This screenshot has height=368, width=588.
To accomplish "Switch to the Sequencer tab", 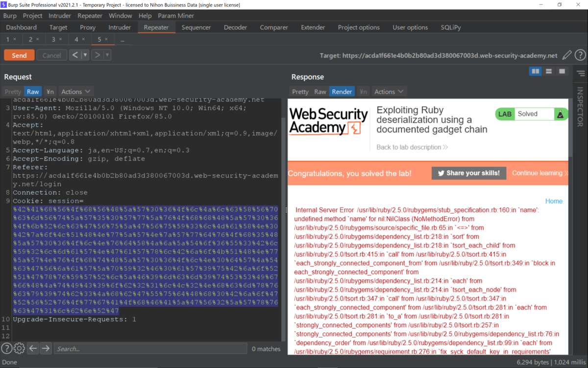I will (x=196, y=27).
